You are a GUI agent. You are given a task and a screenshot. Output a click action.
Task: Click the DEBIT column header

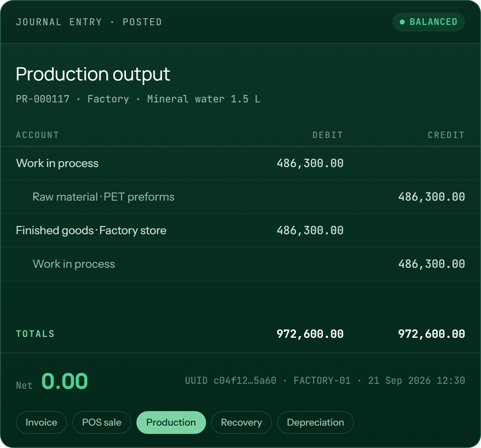click(x=328, y=135)
